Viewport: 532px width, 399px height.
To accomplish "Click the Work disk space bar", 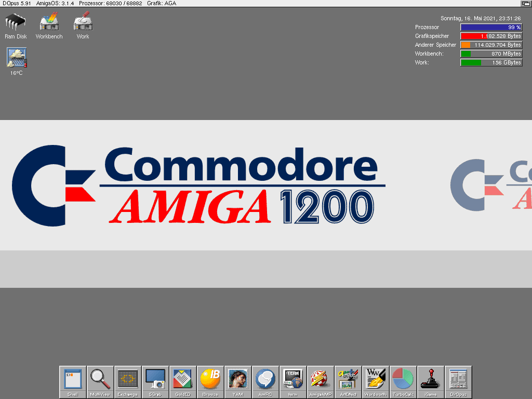I will click(x=491, y=62).
